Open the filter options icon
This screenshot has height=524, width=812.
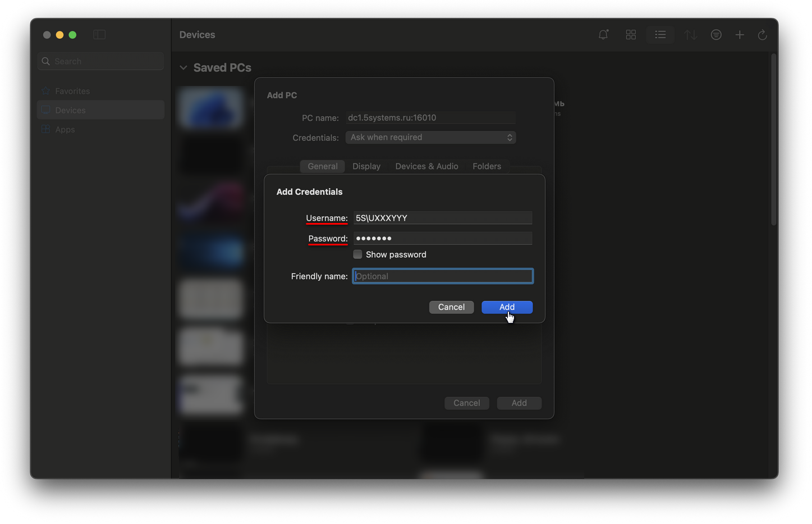pos(716,35)
